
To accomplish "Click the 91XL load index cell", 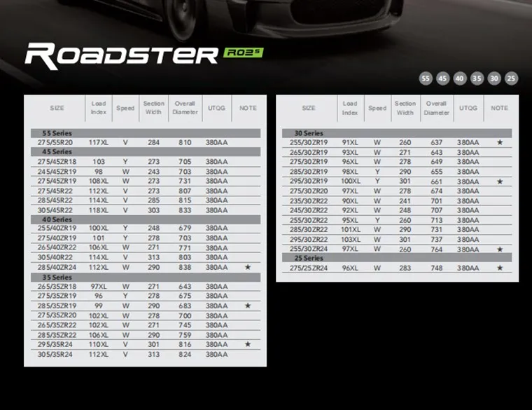I will 350,142.
